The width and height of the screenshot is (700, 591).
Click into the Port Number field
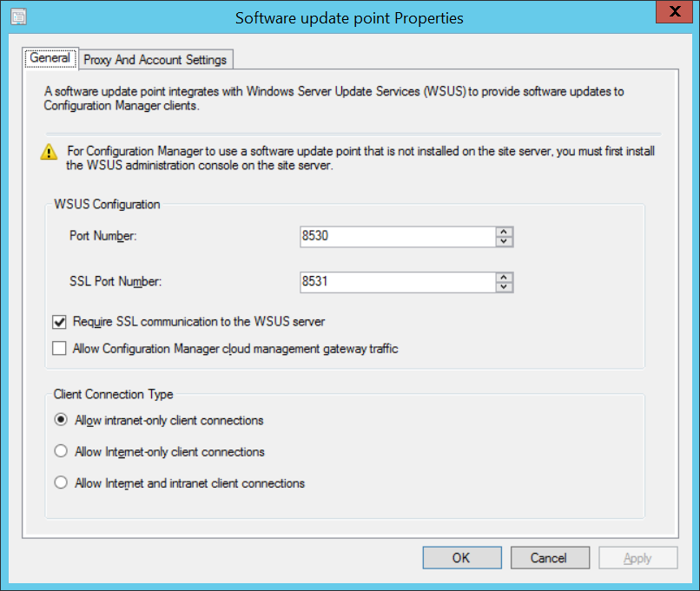coord(397,236)
